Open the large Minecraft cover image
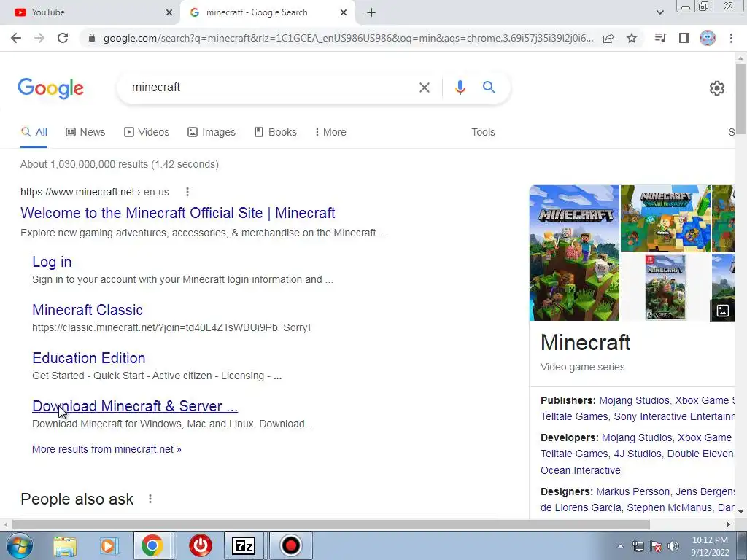747x560 pixels. click(574, 253)
